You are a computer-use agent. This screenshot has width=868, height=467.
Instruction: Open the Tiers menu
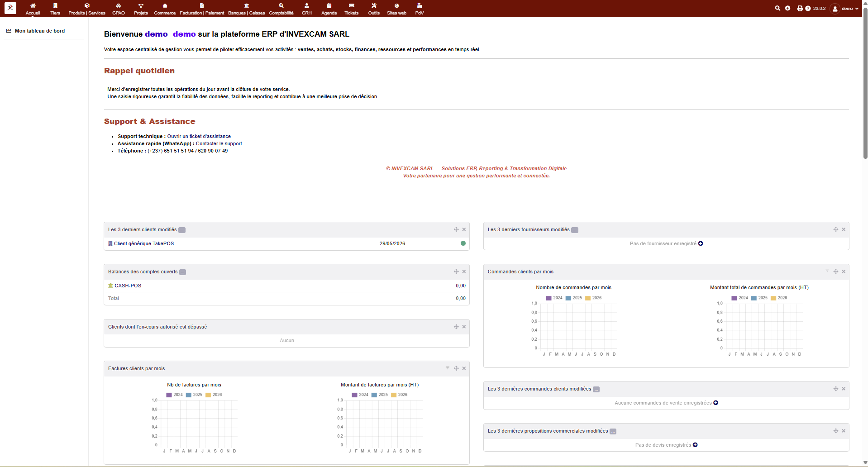(55, 9)
